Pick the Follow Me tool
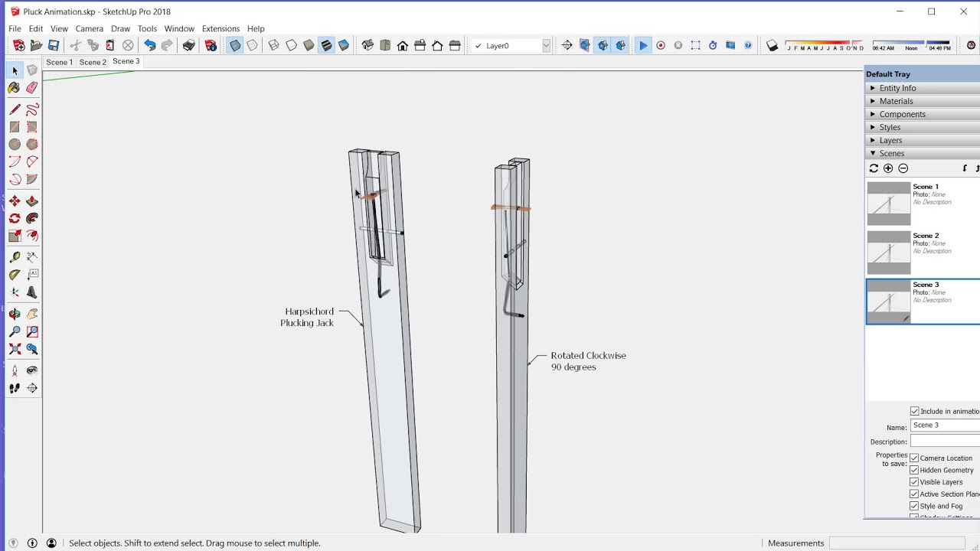Screen dimensions: 980x551 tap(32, 219)
